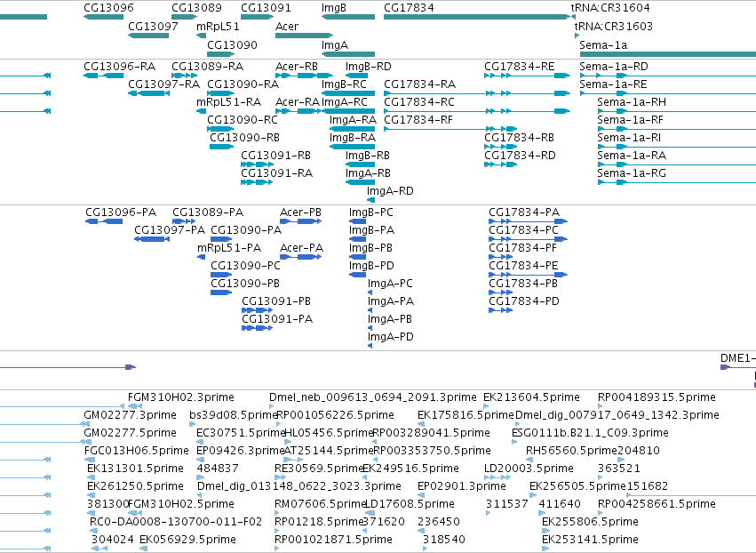Select the CG17834-RD transcript label
Screen dimensions: 756x553
(520, 156)
